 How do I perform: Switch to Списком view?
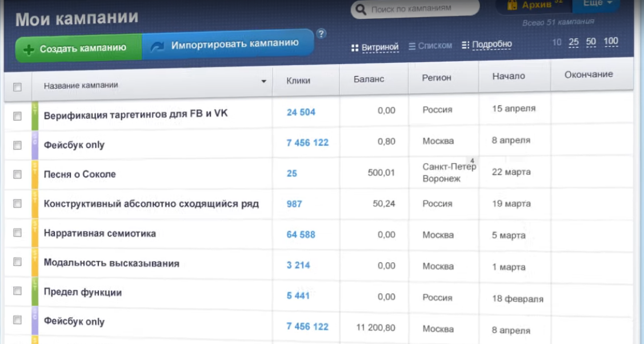point(435,46)
